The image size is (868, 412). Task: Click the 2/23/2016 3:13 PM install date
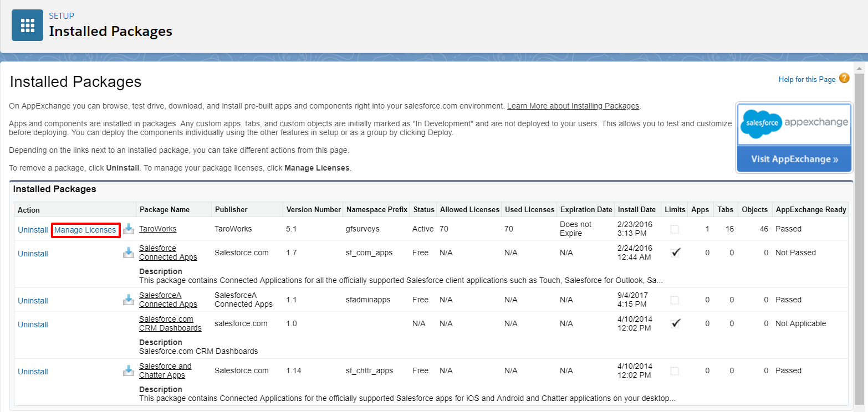635,229
